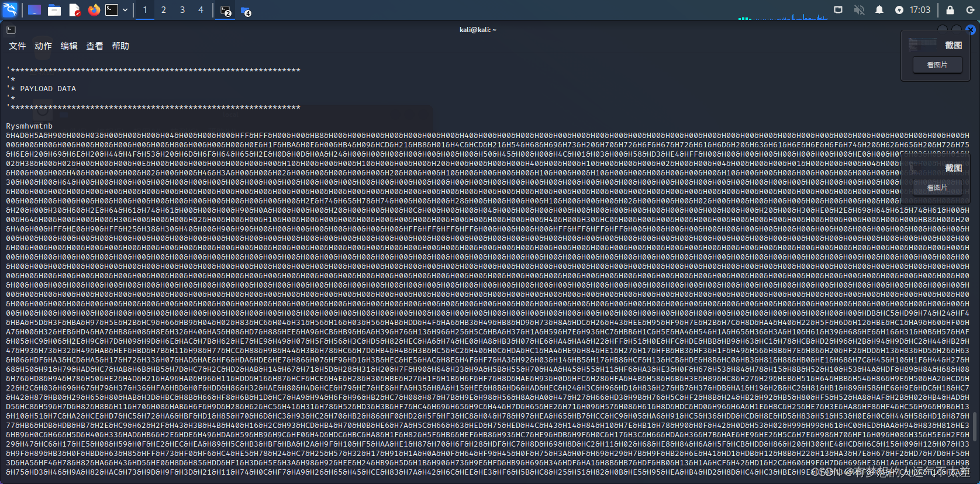
Task: Open the Kali applications menu
Action: pyautogui.click(x=10, y=10)
